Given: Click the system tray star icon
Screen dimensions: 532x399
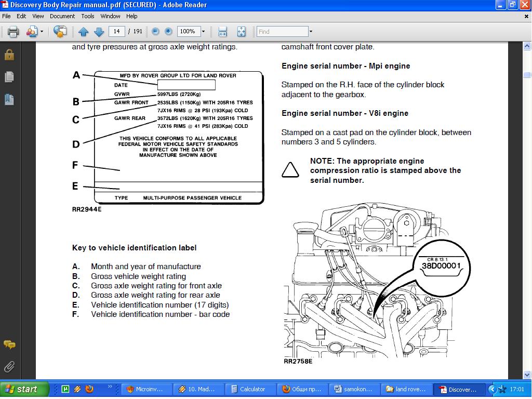Looking at the screenshot, I should [502, 389].
